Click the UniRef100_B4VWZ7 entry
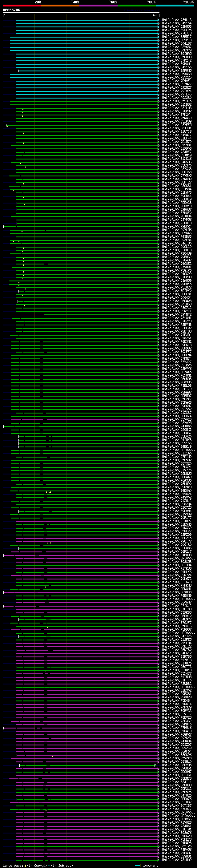Viewport: 197px width, 868px height. [x=177, y=135]
